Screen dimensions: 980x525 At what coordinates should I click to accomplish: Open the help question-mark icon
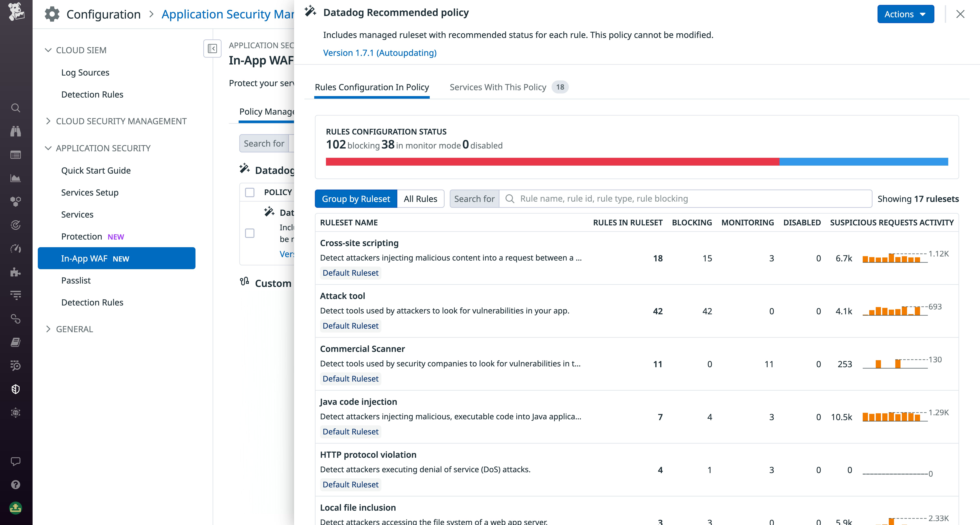pos(16,485)
